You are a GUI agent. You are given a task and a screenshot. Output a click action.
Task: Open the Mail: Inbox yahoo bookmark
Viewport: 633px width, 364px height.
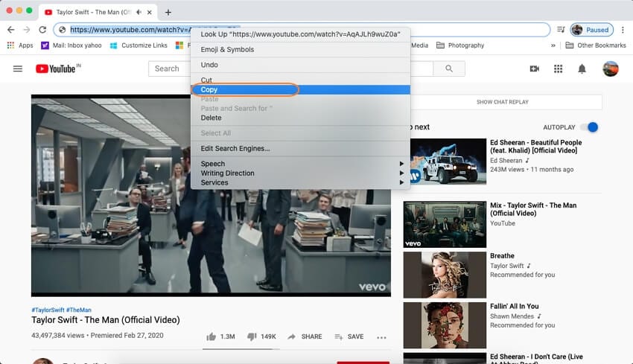[x=71, y=45]
